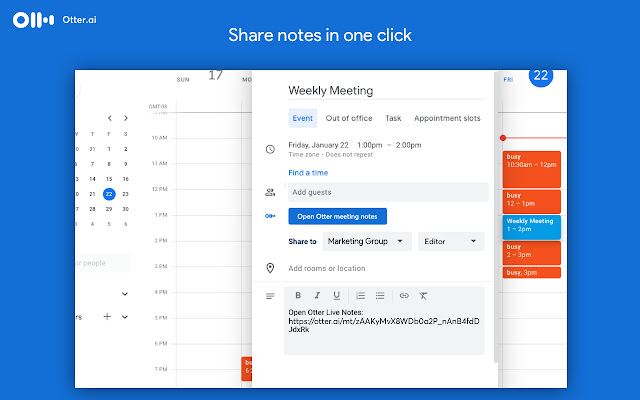Select day 15 in the mini calendar
Image resolution: width=640 pixels, height=400 pixels.
pyautogui.click(x=109, y=179)
